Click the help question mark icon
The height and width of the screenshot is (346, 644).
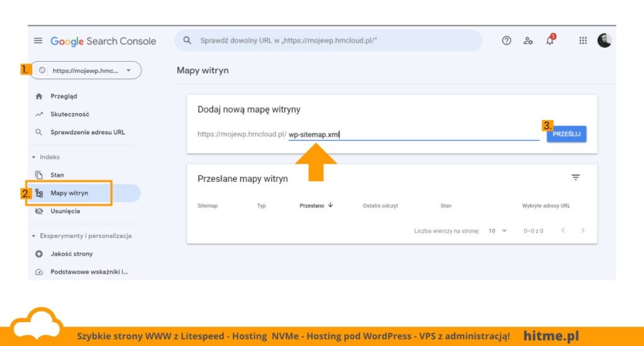(506, 41)
